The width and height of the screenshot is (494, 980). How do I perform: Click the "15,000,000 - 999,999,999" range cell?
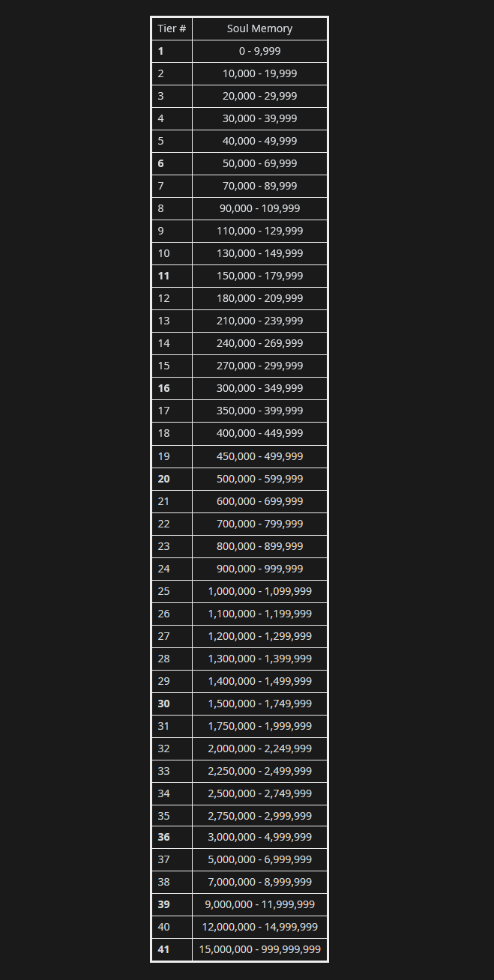coord(259,949)
